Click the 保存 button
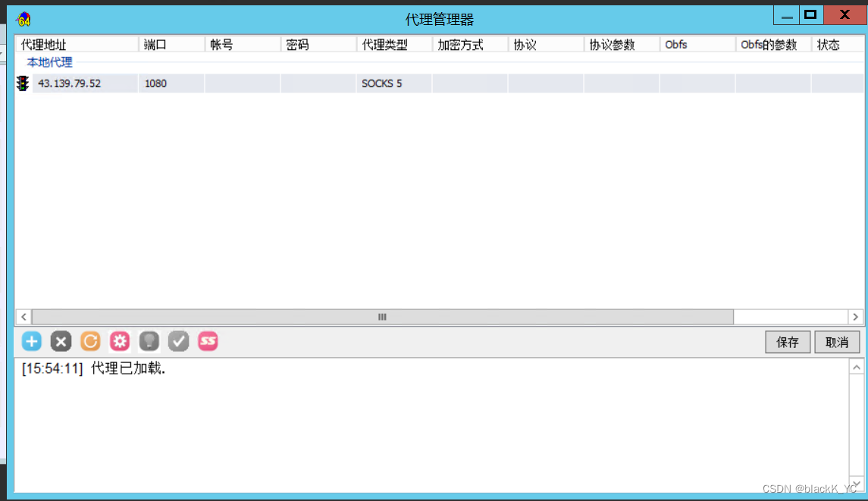 788,342
